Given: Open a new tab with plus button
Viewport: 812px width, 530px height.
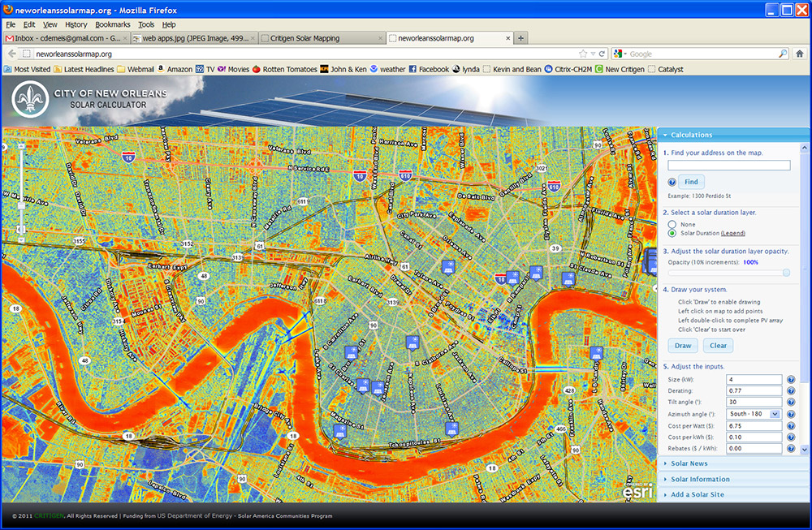Looking at the screenshot, I should 521,38.
